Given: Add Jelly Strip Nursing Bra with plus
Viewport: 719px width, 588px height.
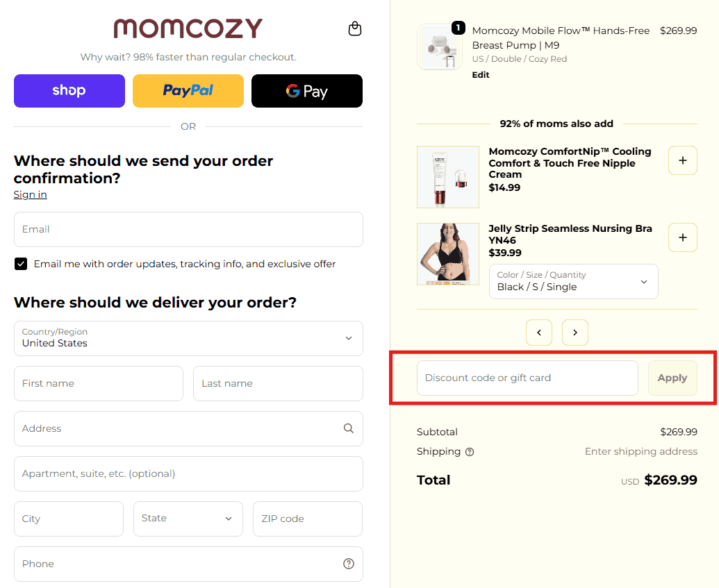Looking at the screenshot, I should [x=682, y=237].
